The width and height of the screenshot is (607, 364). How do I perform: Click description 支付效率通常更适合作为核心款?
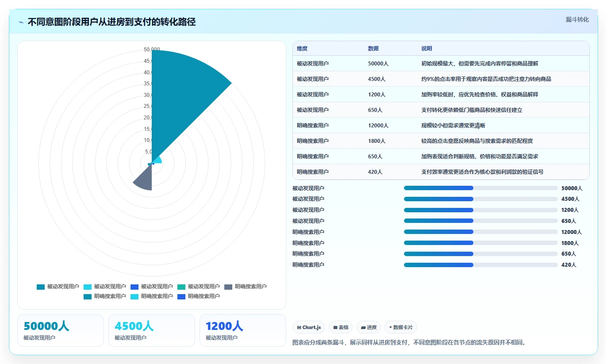point(482,172)
